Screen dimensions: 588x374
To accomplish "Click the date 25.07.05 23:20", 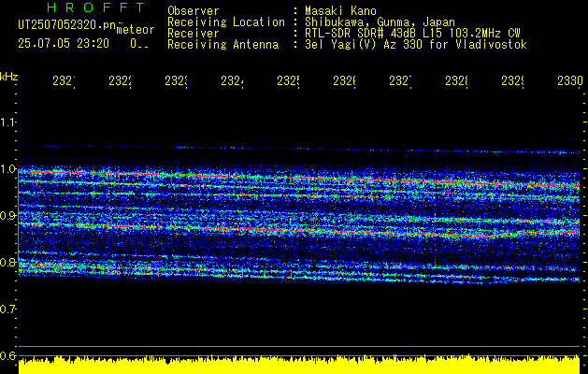I will coord(64,44).
